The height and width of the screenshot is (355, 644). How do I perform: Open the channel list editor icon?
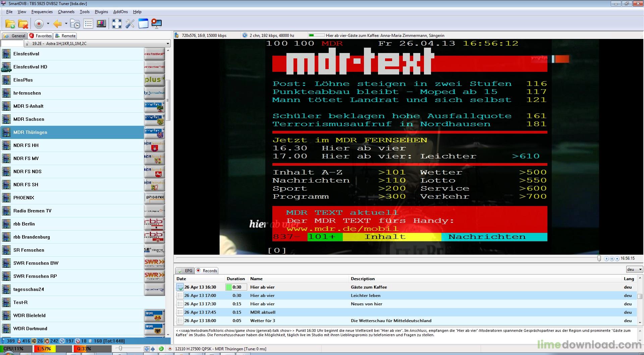click(x=88, y=23)
